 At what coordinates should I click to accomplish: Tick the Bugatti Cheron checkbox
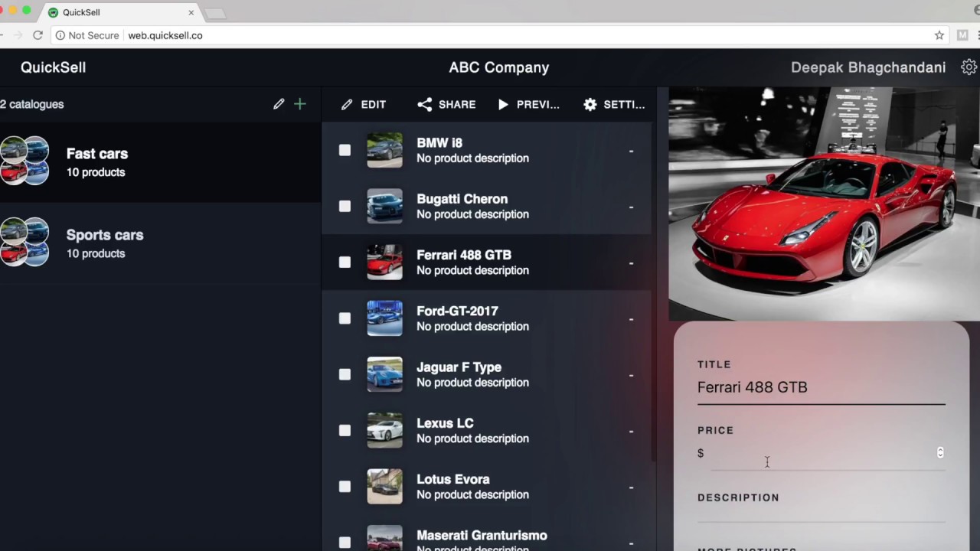click(x=345, y=206)
